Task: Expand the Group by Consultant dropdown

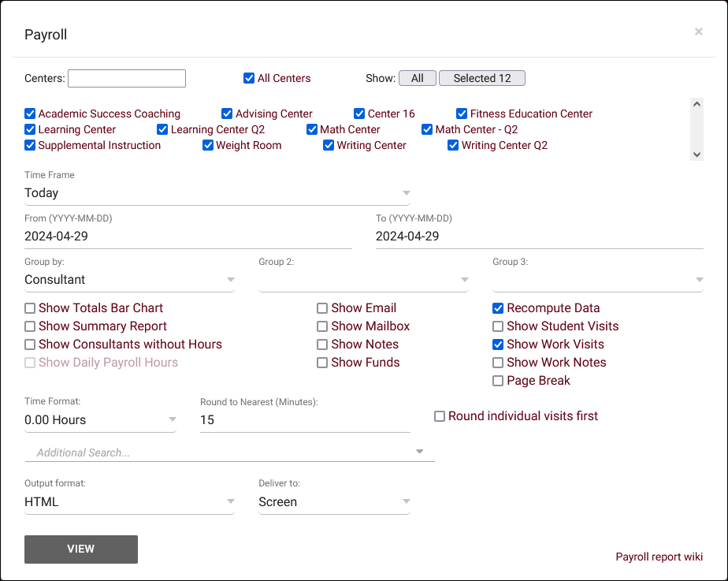Action: click(129, 280)
